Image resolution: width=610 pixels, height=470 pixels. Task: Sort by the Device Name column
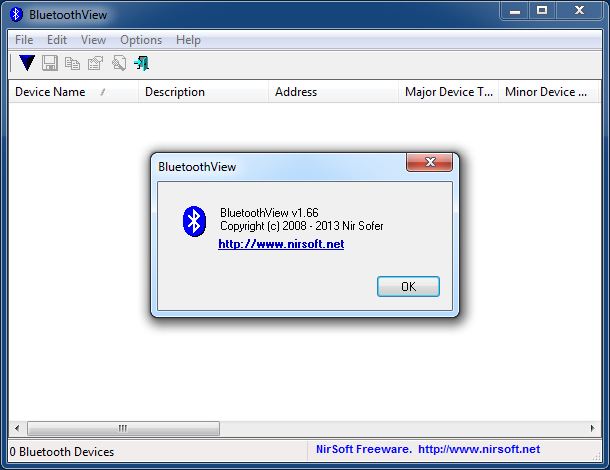[73, 92]
